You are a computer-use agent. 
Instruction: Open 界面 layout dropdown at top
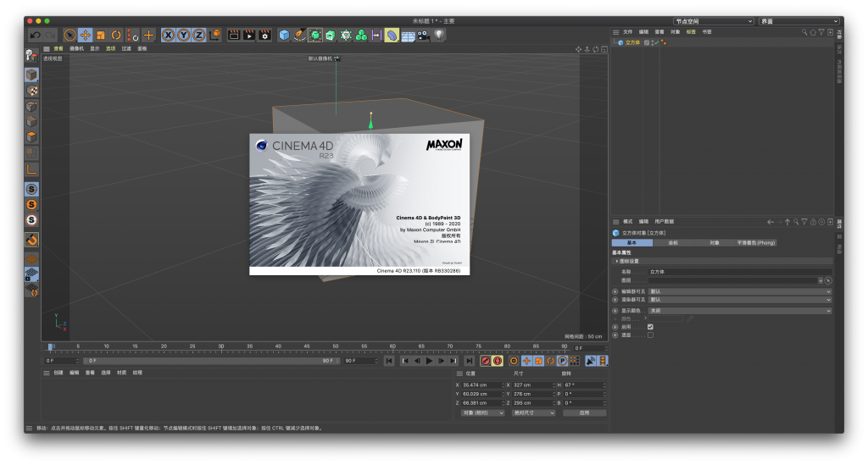(x=799, y=21)
